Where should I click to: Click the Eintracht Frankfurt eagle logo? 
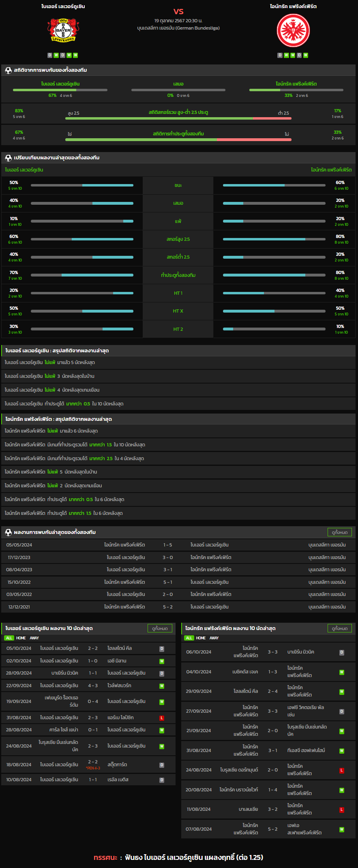(294, 31)
